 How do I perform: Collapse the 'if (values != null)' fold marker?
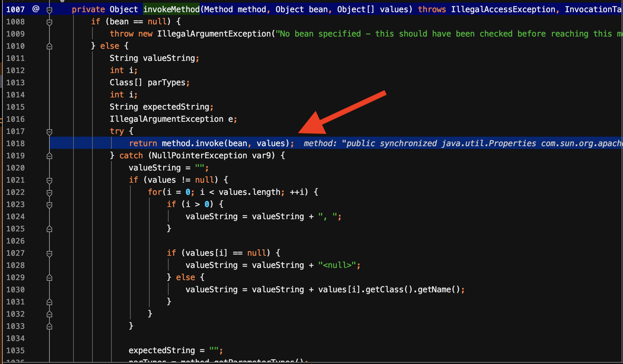[x=49, y=180]
